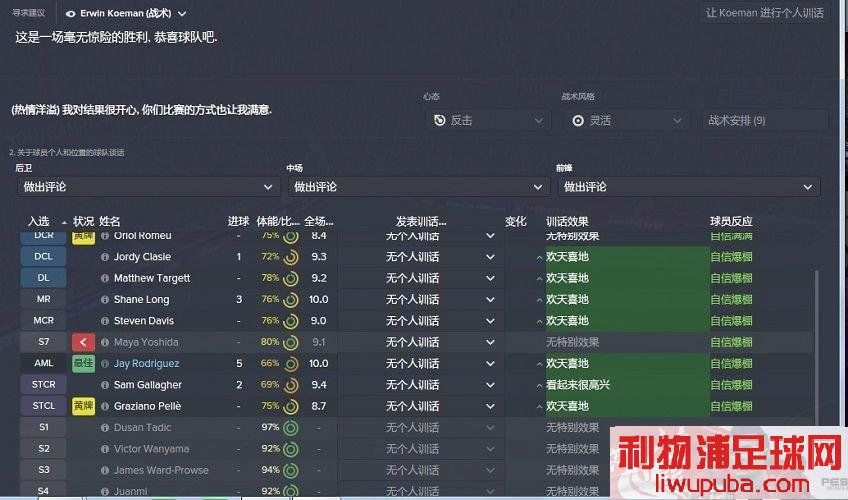
Task: Click the counter-attack mentality icon
Action: pos(440,120)
